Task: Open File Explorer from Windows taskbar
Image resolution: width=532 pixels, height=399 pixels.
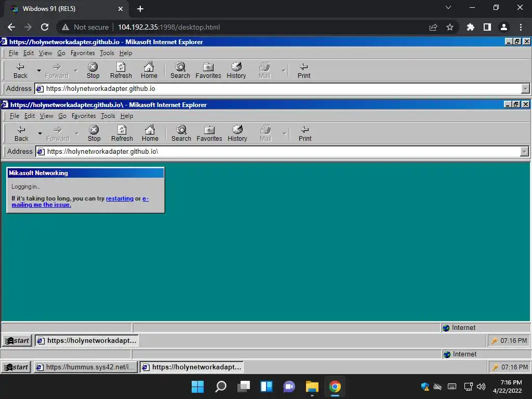Action: point(312,387)
